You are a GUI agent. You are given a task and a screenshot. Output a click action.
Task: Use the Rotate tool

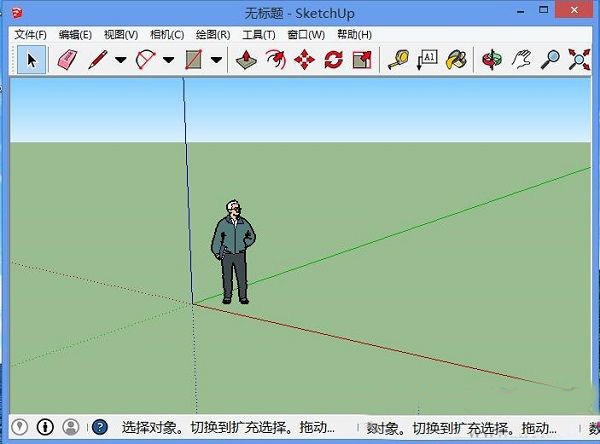[333, 60]
